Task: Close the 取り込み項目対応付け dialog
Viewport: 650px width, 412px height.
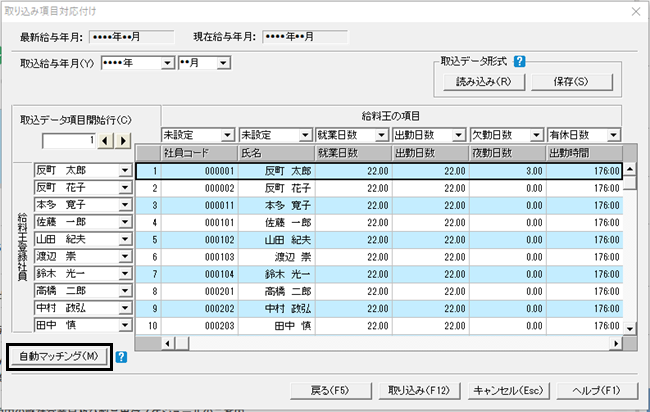Action: [x=636, y=12]
